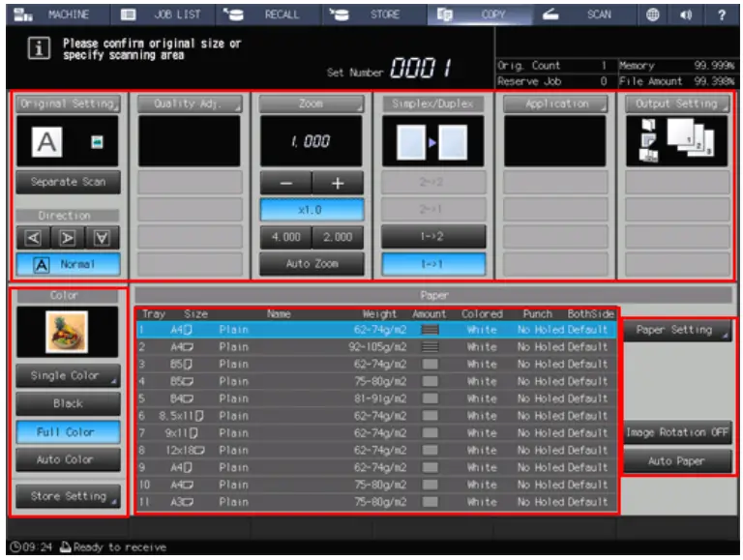Image resolution: width=743 pixels, height=560 pixels.
Task: Open Quality Adj. settings
Action: 190,103
